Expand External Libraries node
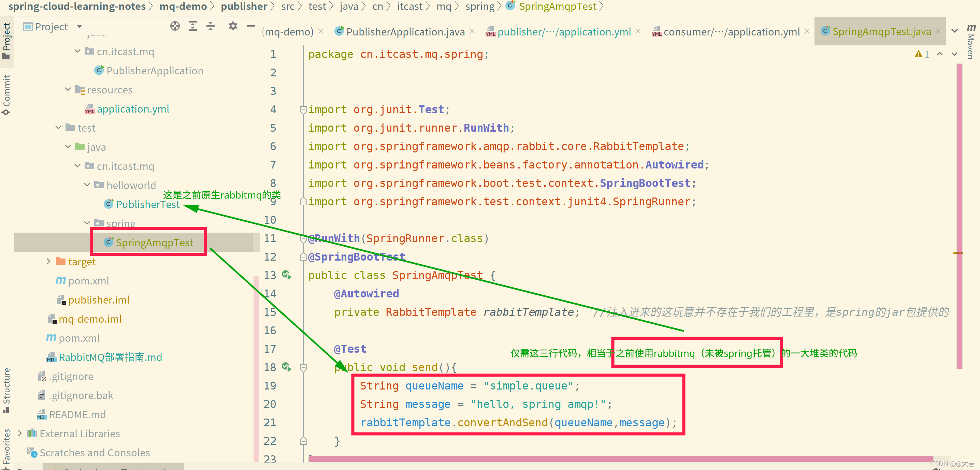Screen dimensions: 980x470 click(x=20, y=433)
